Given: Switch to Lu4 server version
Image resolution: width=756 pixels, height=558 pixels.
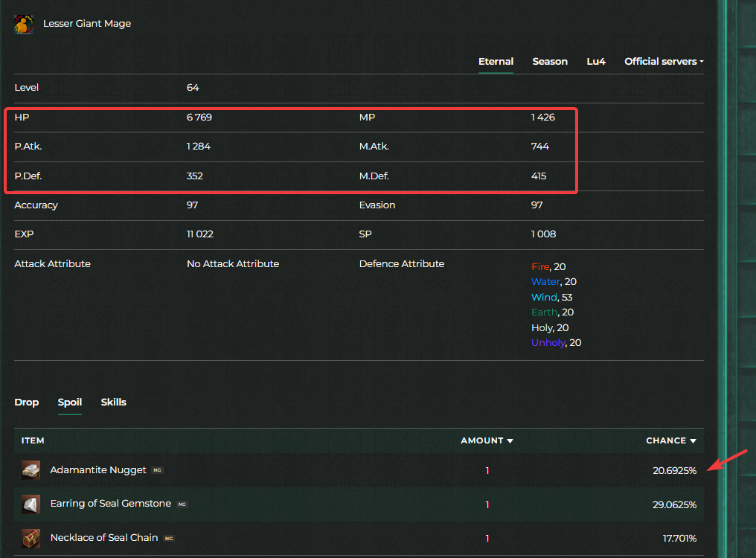Looking at the screenshot, I should 596,62.
